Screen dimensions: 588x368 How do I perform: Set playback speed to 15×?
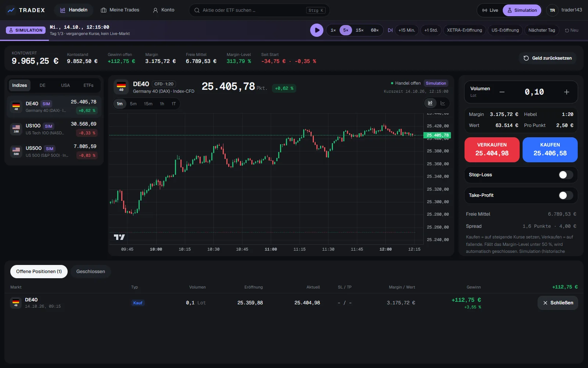click(x=359, y=30)
